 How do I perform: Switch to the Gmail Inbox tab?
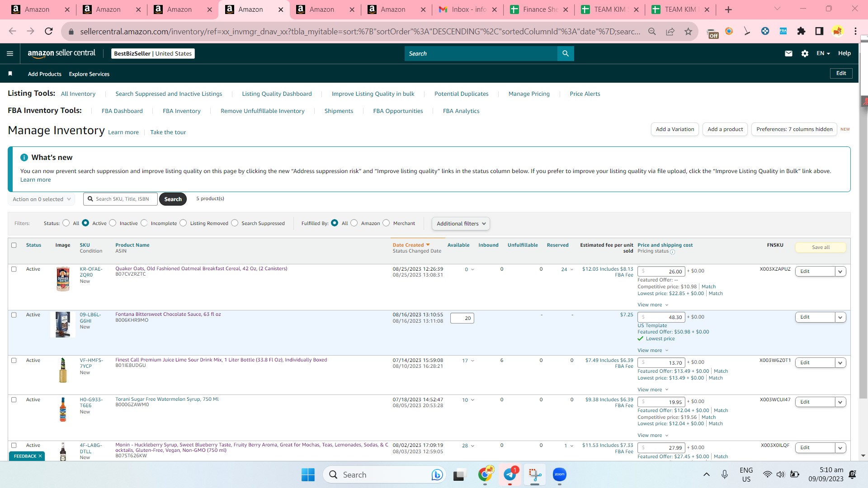(468, 9)
